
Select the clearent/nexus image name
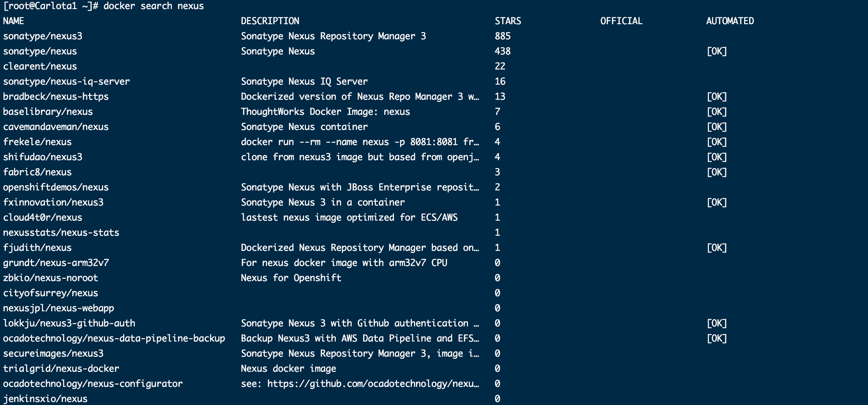point(40,66)
